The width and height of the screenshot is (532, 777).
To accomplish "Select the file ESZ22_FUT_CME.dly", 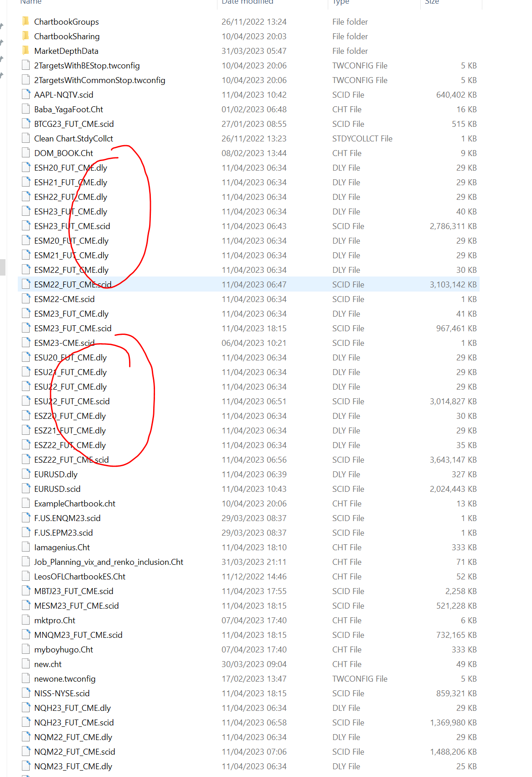I will [70, 445].
